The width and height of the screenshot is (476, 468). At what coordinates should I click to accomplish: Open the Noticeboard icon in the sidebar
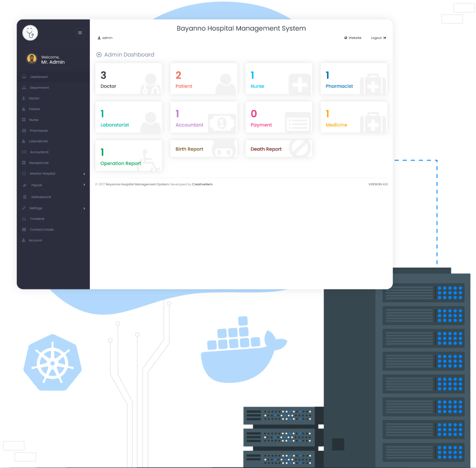24,197
